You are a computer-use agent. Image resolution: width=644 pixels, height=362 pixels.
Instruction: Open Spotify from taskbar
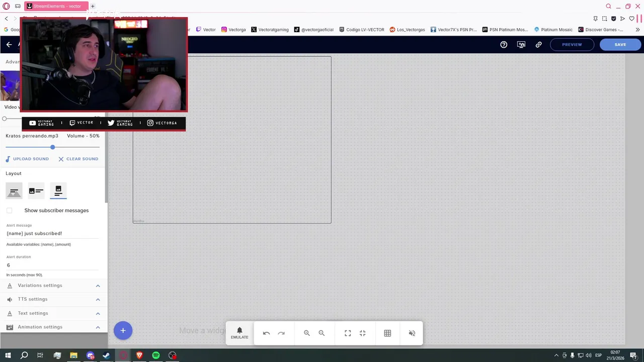[x=156, y=355]
